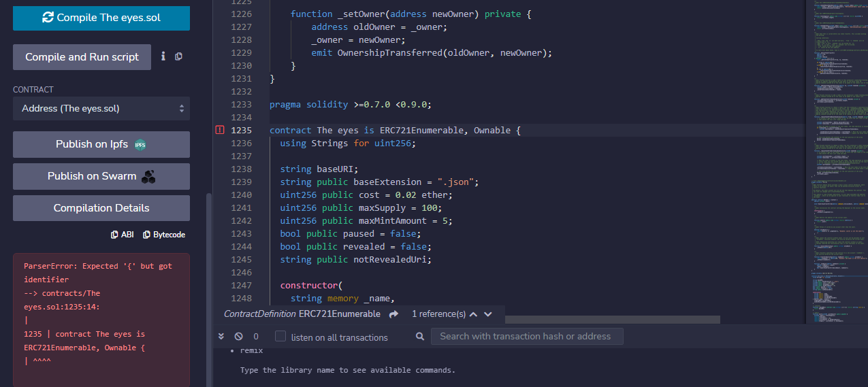Open the CONTRACT dropdown showing Address
This screenshot has height=387, width=868.
click(x=101, y=108)
